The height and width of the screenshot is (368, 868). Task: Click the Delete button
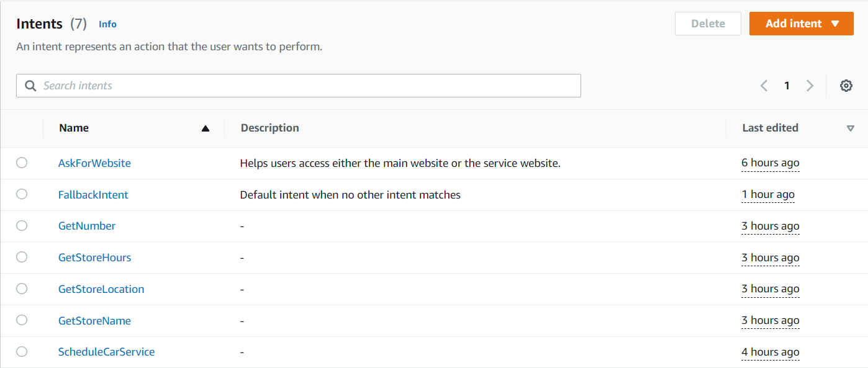point(708,24)
